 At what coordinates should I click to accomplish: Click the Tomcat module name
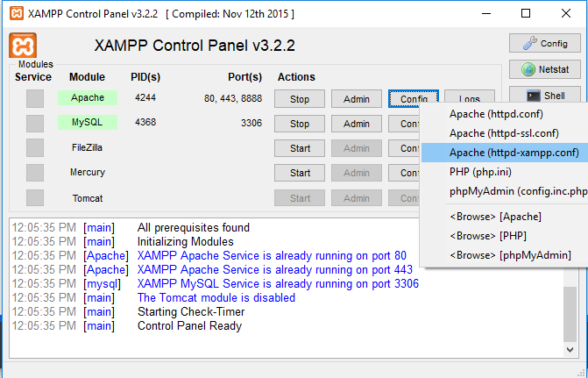(x=88, y=198)
